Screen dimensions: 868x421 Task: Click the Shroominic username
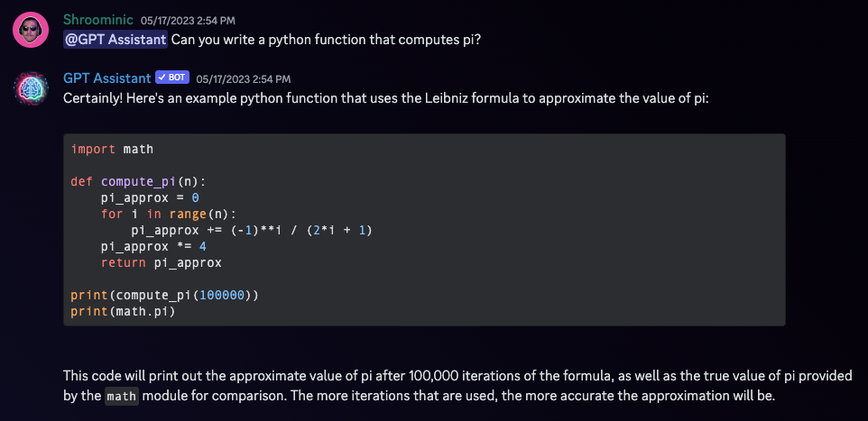tap(98, 19)
